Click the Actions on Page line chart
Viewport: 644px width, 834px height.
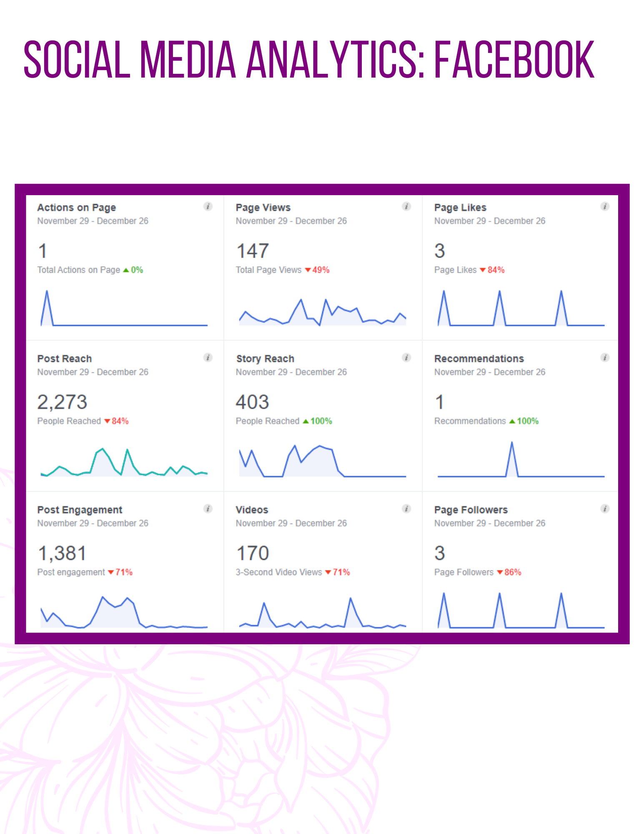click(124, 308)
